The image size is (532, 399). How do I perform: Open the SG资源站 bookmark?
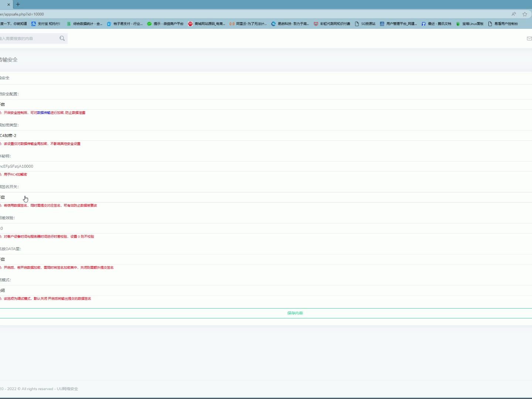tap(365, 24)
